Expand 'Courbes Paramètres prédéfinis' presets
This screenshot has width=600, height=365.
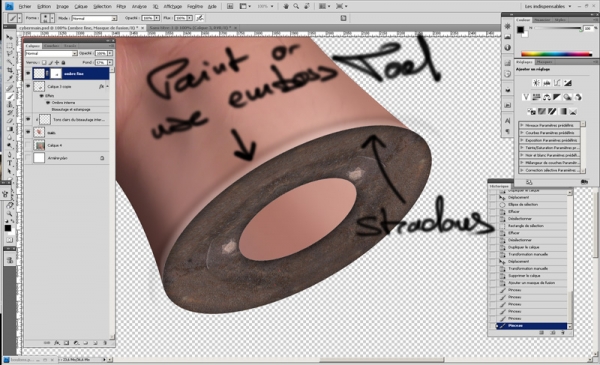coord(522,133)
